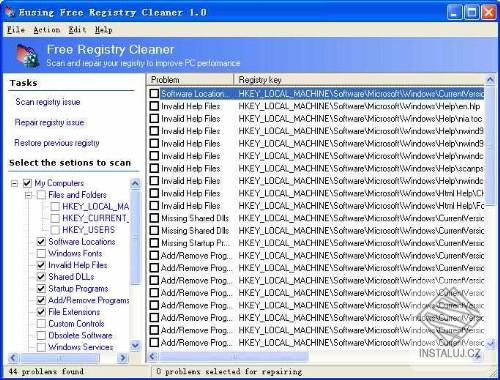Select the File Extensions tree label
The height and width of the screenshot is (380, 500).
pyautogui.click(x=74, y=312)
